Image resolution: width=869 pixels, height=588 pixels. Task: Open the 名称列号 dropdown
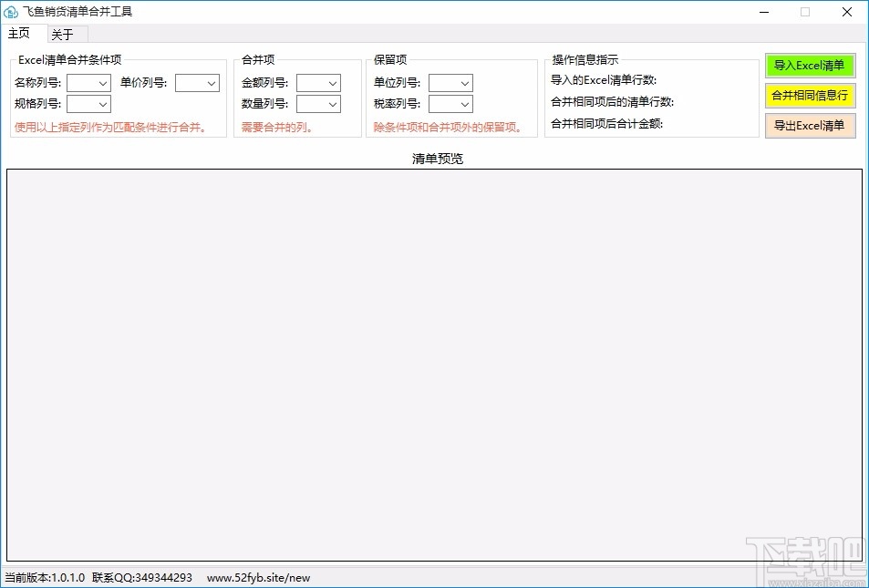(88, 82)
